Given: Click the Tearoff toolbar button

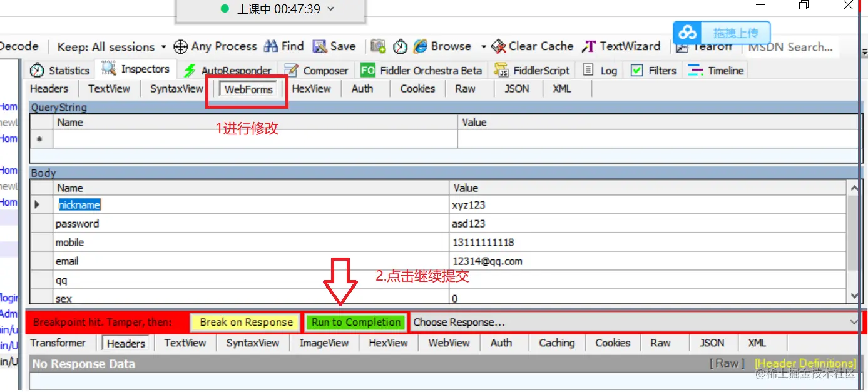Looking at the screenshot, I should click(704, 47).
